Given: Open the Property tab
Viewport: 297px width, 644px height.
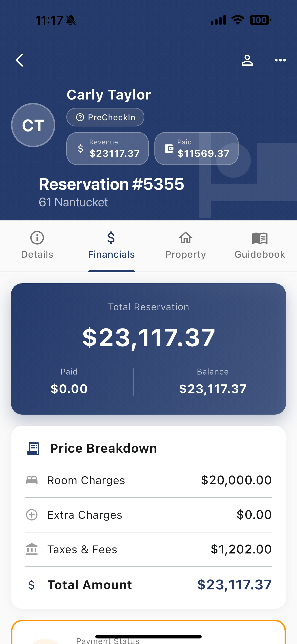Looking at the screenshot, I should pos(186,246).
